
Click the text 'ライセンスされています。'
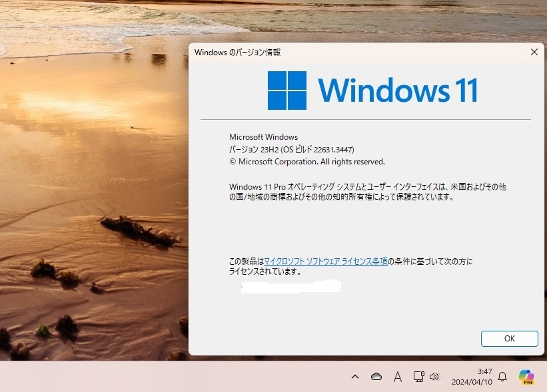click(265, 271)
